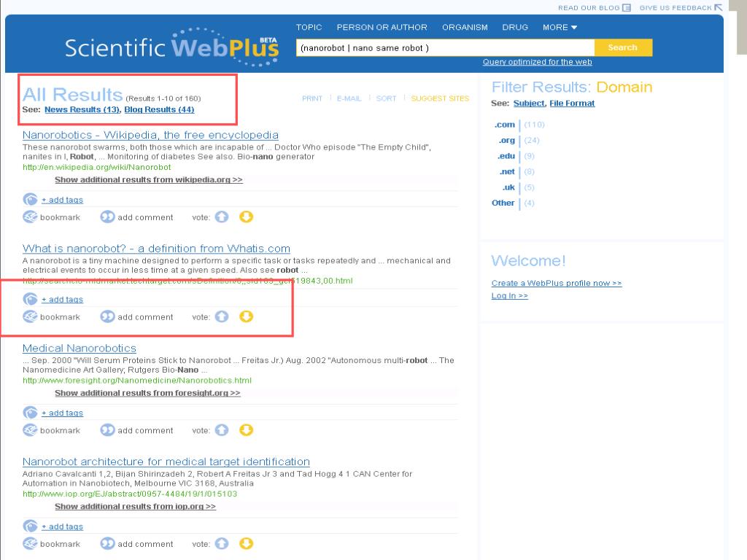This screenshot has width=747, height=560.
Task: Click bookmark icon for Wikipedia Nanorobotics result
Action: click(x=30, y=217)
